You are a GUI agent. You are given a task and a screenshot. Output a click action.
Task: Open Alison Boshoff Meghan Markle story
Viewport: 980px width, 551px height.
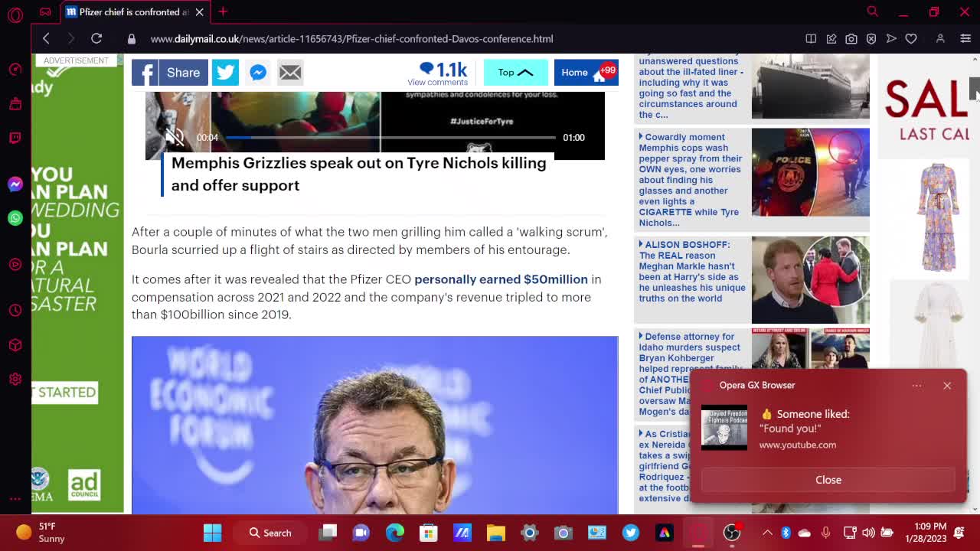pos(692,272)
